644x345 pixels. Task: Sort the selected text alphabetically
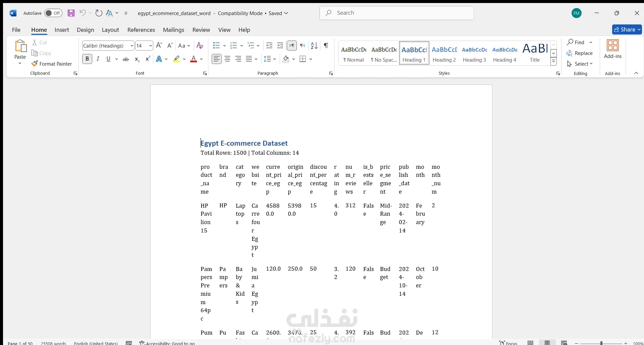tap(314, 46)
